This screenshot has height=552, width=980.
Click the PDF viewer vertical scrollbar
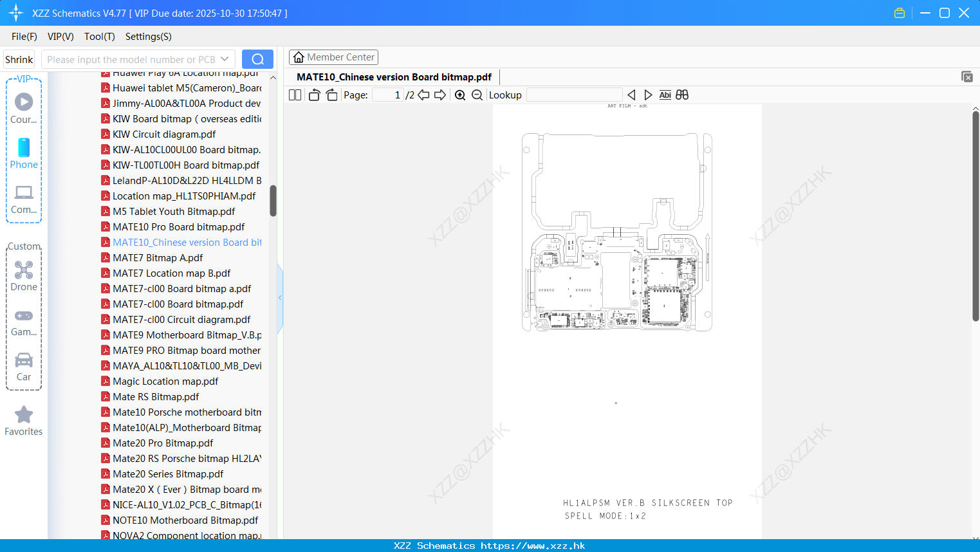pyautogui.click(x=975, y=216)
